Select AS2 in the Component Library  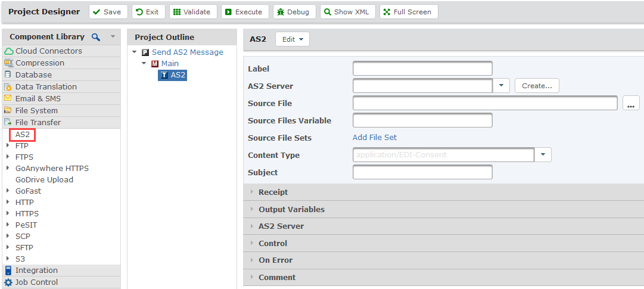tap(23, 135)
